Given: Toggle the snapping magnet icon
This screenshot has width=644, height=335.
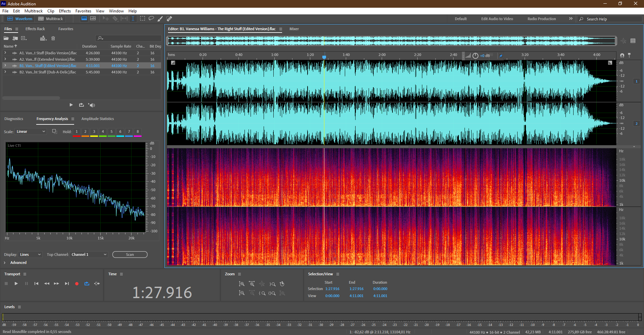Looking at the screenshot, I should 622,55.
